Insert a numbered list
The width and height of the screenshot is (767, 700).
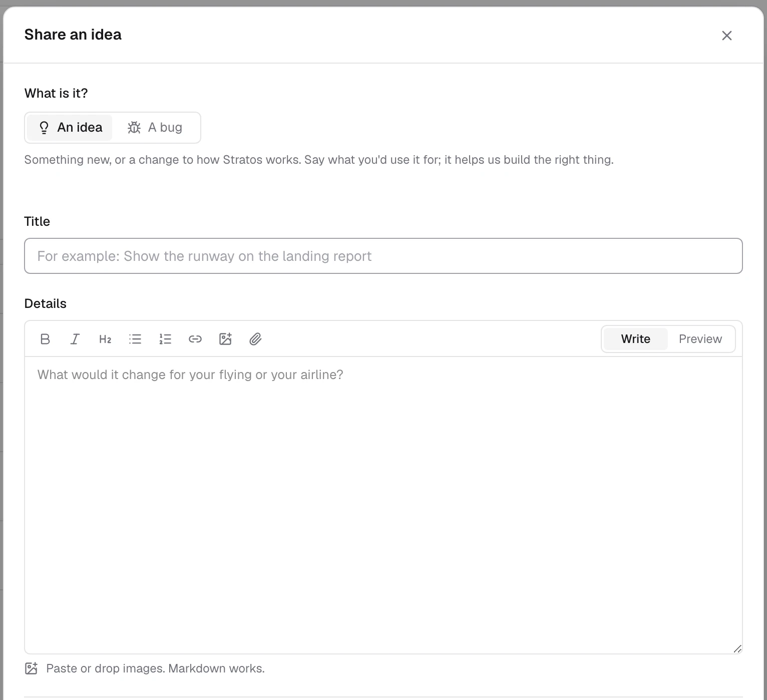point(165,339)
